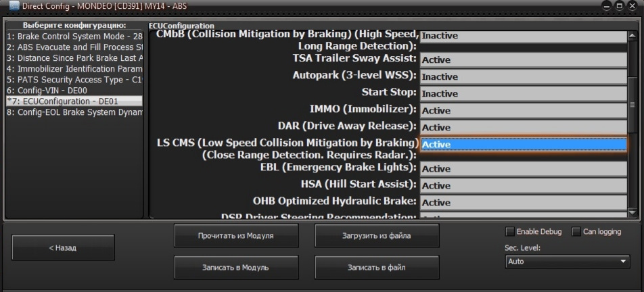Click the vertical scrollbar thumb
This screenshot has width=644, height=292.
pyautogui.click(x=633, y=105)
